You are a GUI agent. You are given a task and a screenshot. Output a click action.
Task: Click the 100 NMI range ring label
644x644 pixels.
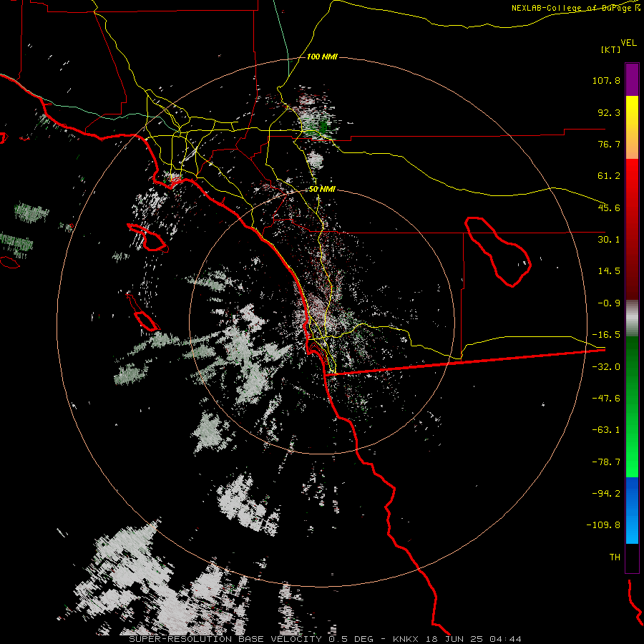click(x=322, y=57)
